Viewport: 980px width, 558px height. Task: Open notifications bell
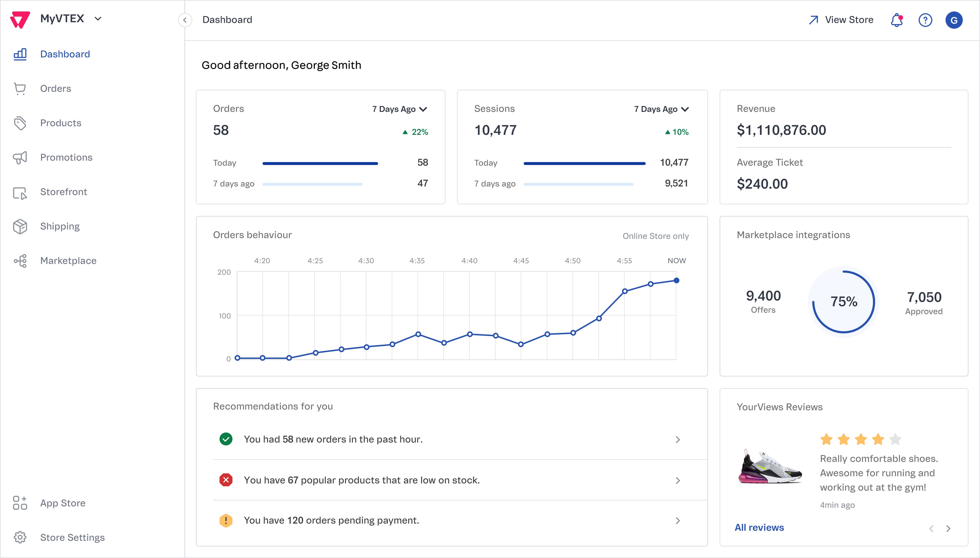tap(897, 20)
